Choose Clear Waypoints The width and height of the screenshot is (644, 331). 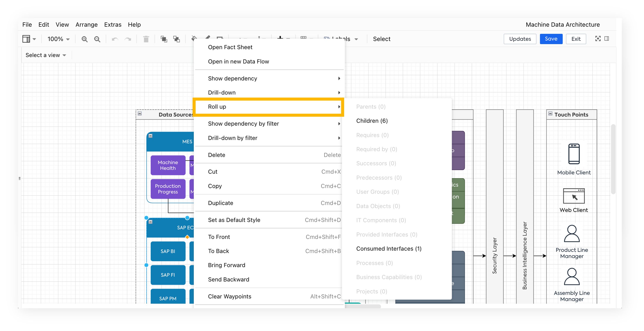269,297
